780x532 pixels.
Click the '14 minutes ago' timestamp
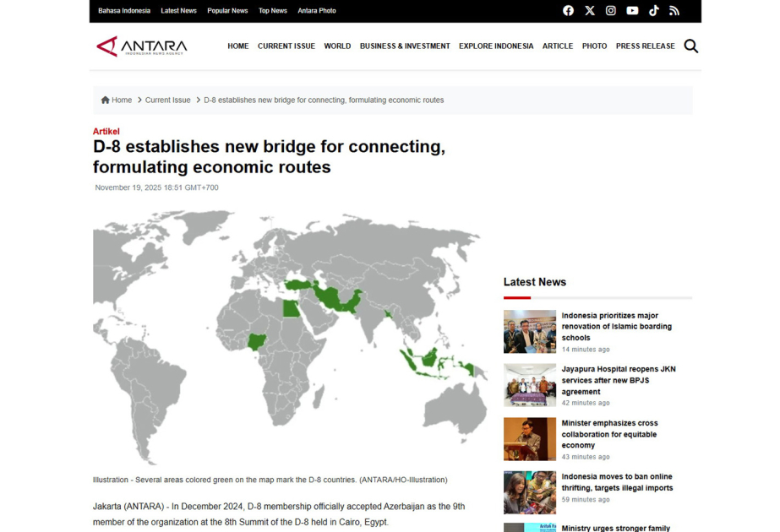(x=586, y=350)
